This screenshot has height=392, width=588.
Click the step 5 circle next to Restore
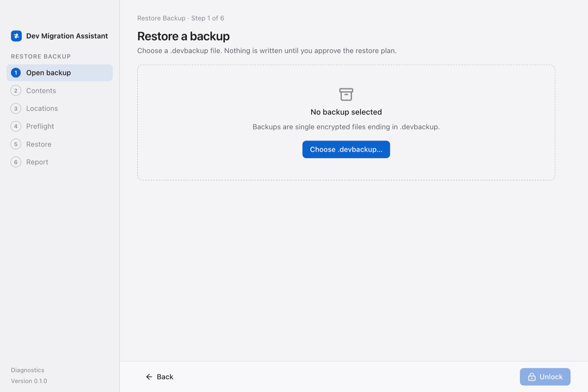[16, 145]
